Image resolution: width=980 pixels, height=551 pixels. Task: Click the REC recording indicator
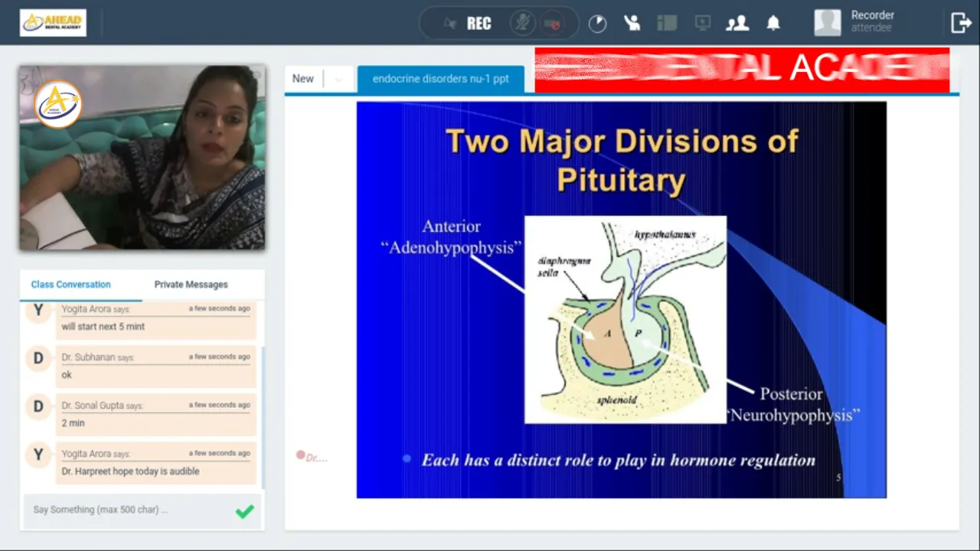[479, 24]
